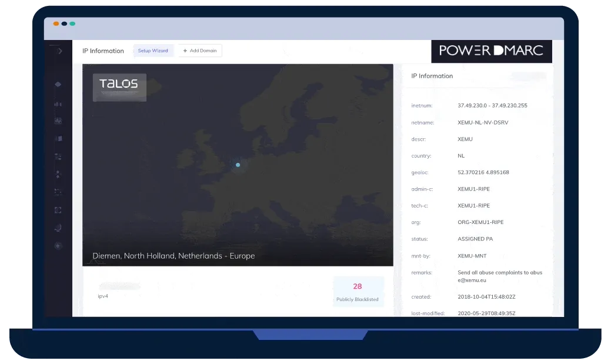
Task: Click the orange window dot
Action: click(x=56, y=24)
